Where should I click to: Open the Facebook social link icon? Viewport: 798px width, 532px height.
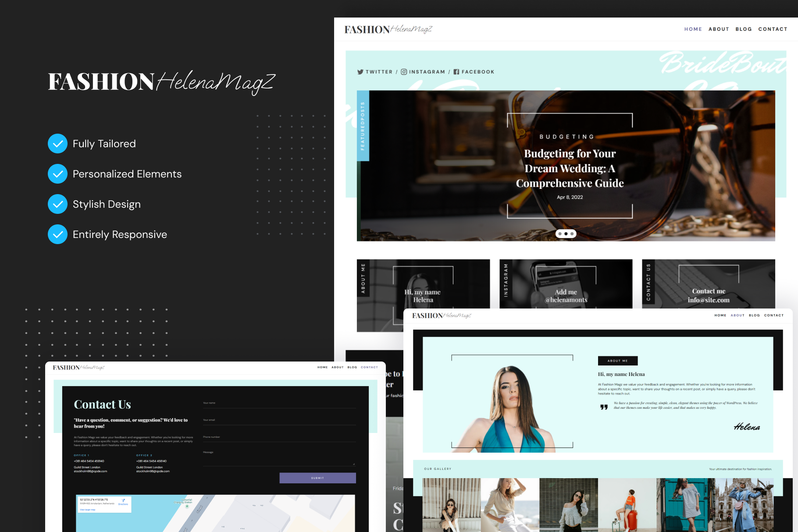[456, 72]
